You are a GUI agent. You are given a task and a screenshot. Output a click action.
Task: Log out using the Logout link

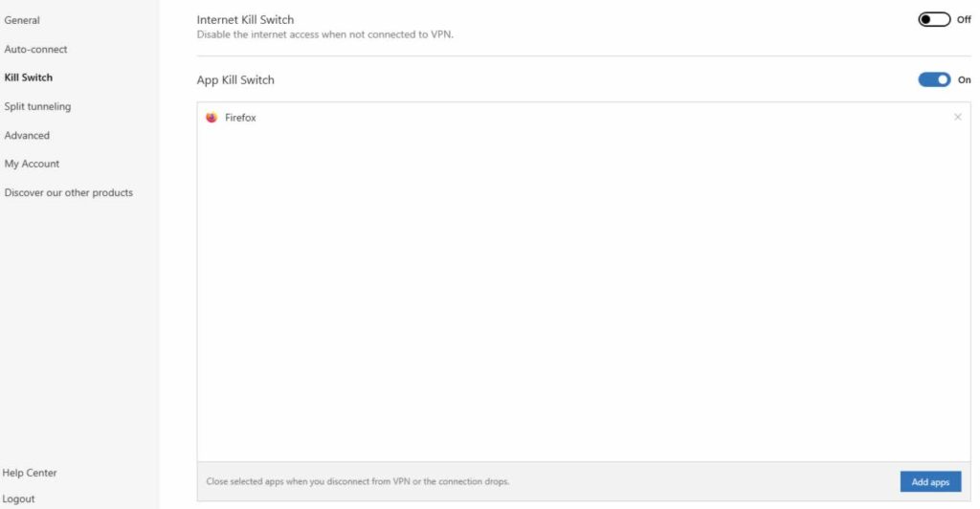click(x=18, y=498)
